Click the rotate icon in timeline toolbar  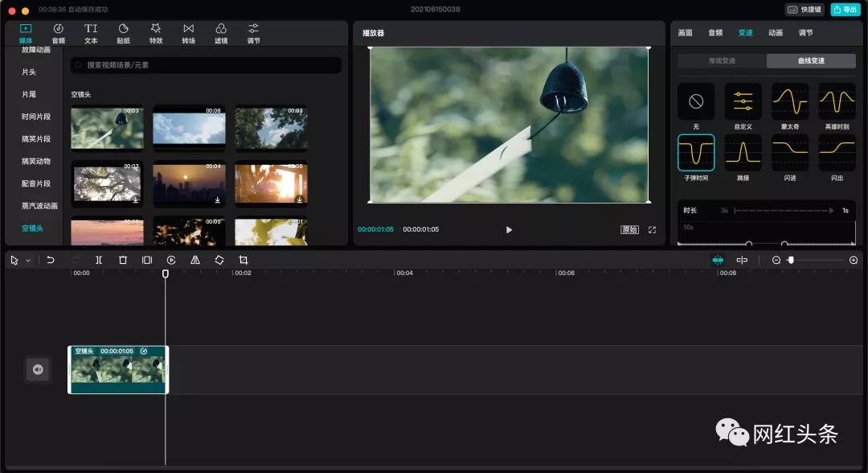pyautogui.click(x=219, y=260)
